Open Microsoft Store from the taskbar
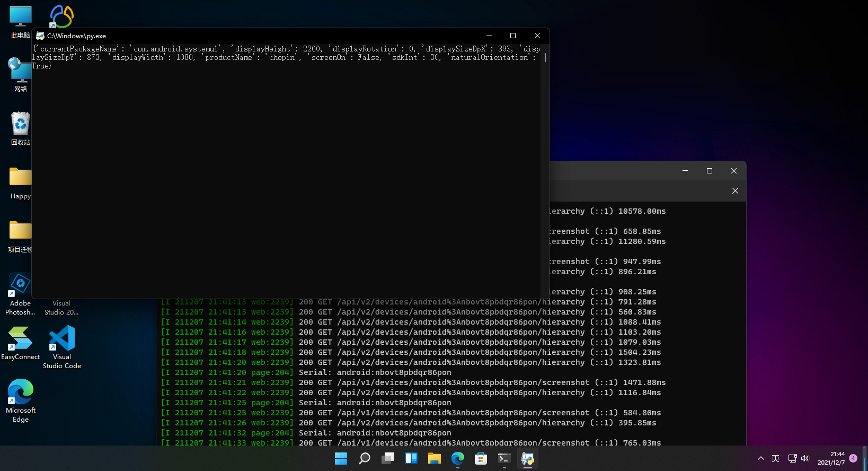868x471 pixels. [481, 458]
